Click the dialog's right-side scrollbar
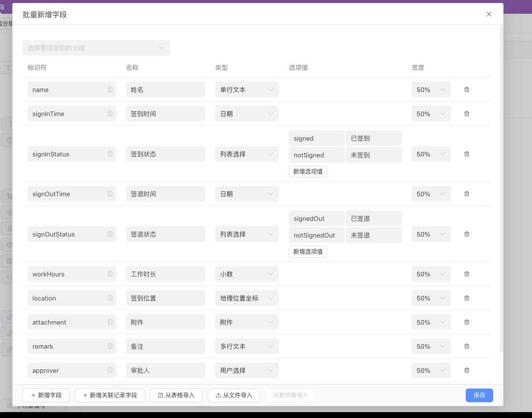 [501, 197]
